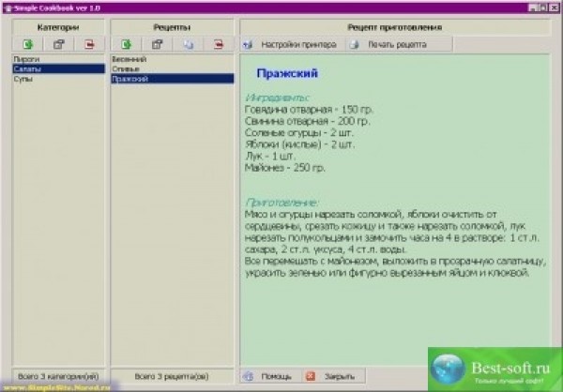Viewport: 563px width, 392px height.
Task: Click the Пражский recipe title heading
Action: coord(287,73)
